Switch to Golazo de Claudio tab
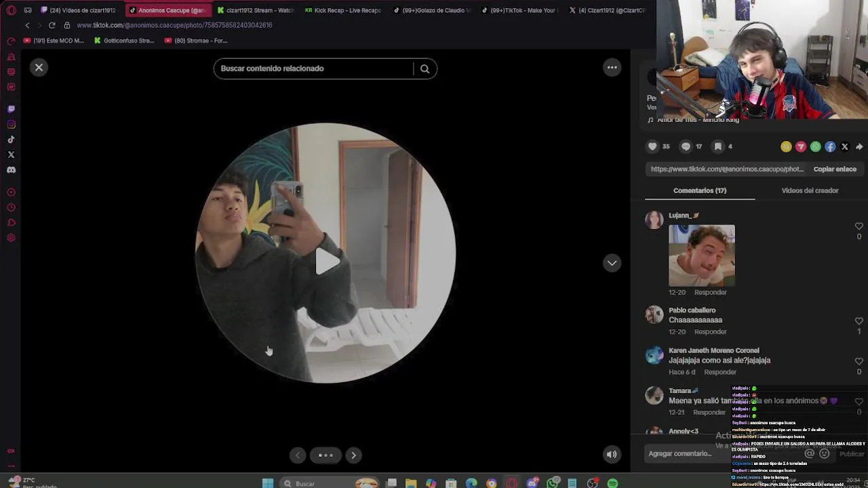Screen dimensions: 868x488 [432, 10]
